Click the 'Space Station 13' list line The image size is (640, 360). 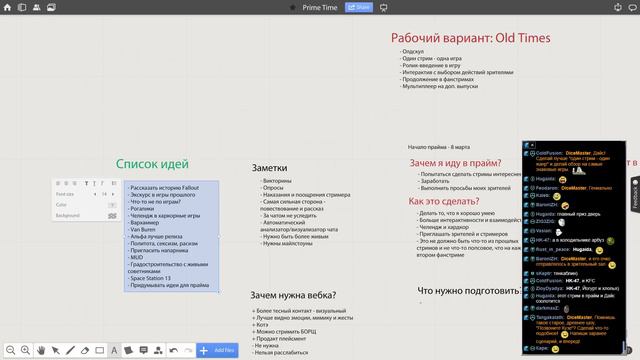coord(149,278)
